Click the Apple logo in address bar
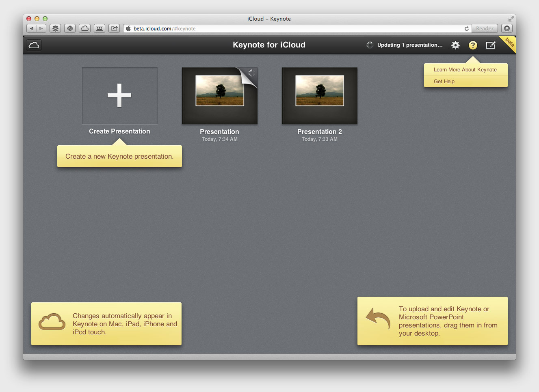This screenshot has width=539, height=392. tap(128, 28)
